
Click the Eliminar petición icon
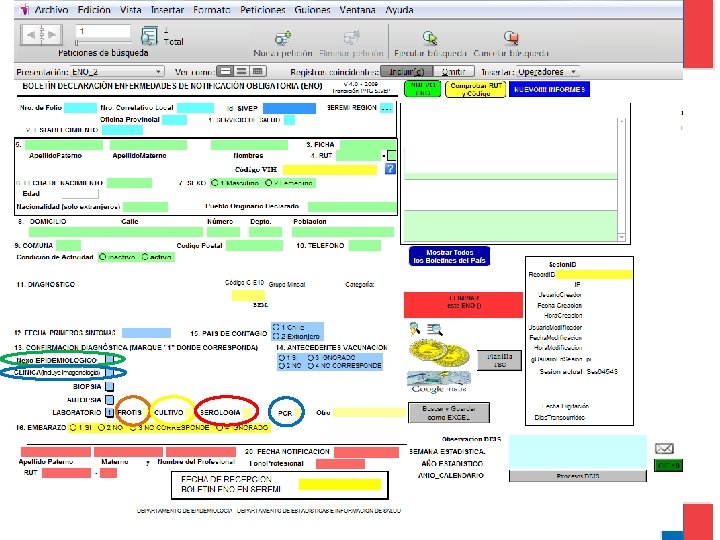click(x=351, y=38)
